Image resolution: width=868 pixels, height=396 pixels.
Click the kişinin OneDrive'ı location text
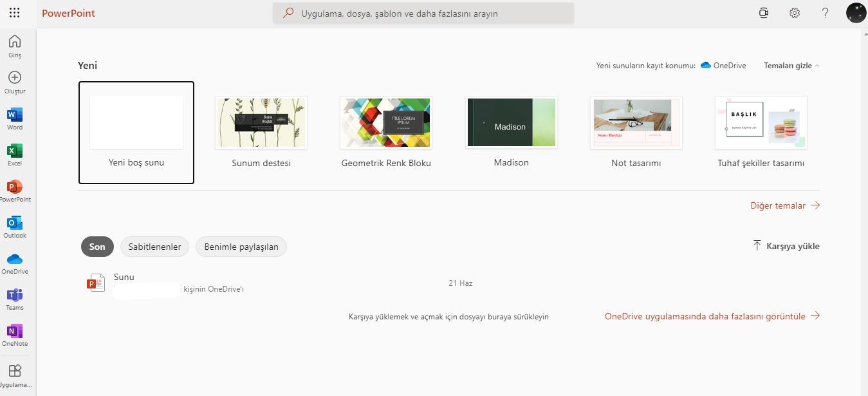(214, 289)
